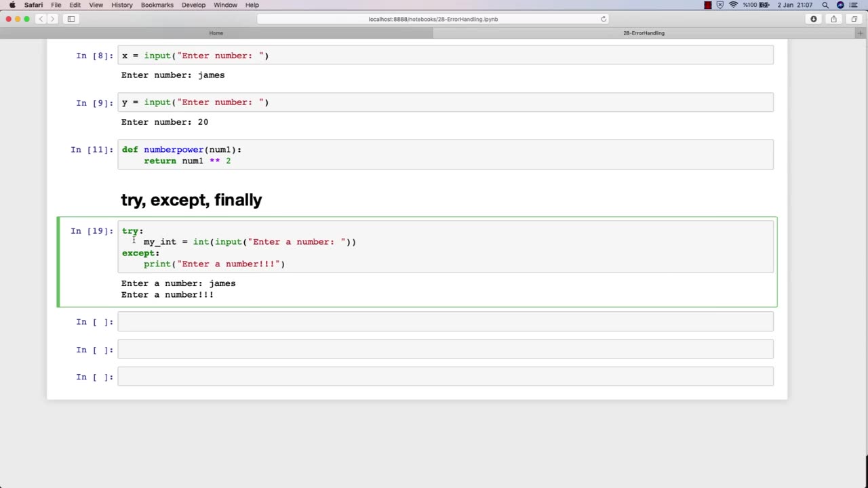Screen dimensions: 868x488
Task: Open Notification Center list icon
Action: pos(854,5)
